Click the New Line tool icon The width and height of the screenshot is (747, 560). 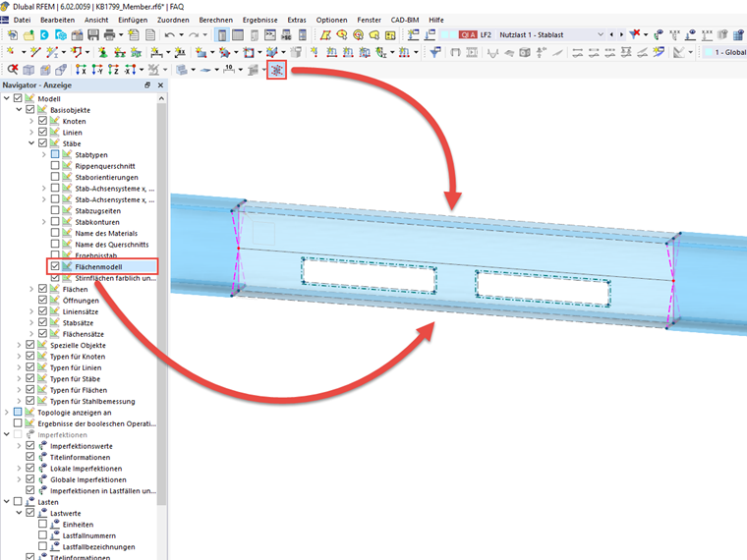(35, 52)
